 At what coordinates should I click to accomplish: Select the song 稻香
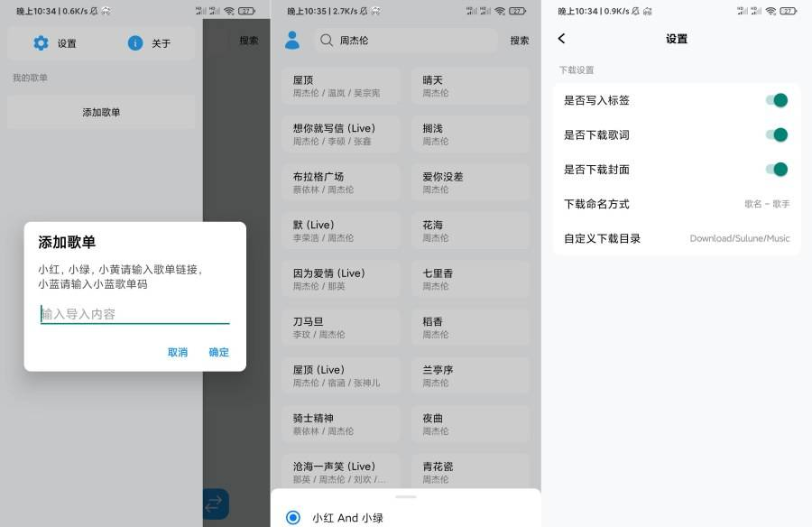(470, 327)
